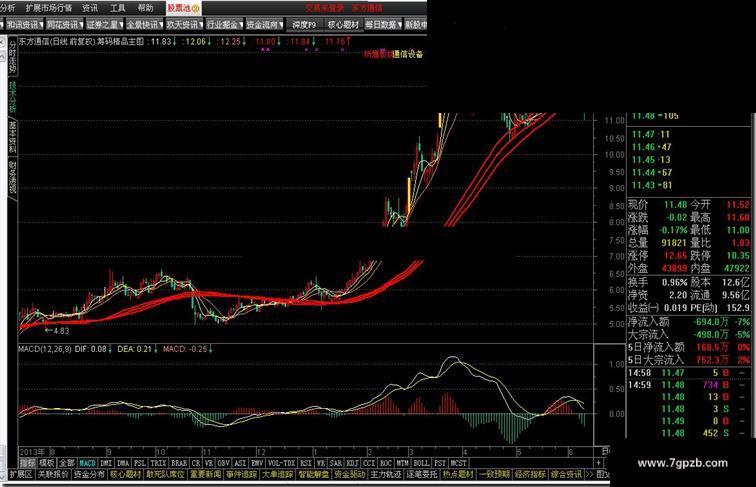Viewport: 756px width, 487px height.
Task: Click the 通信设备 sector label
Action: 407,54
